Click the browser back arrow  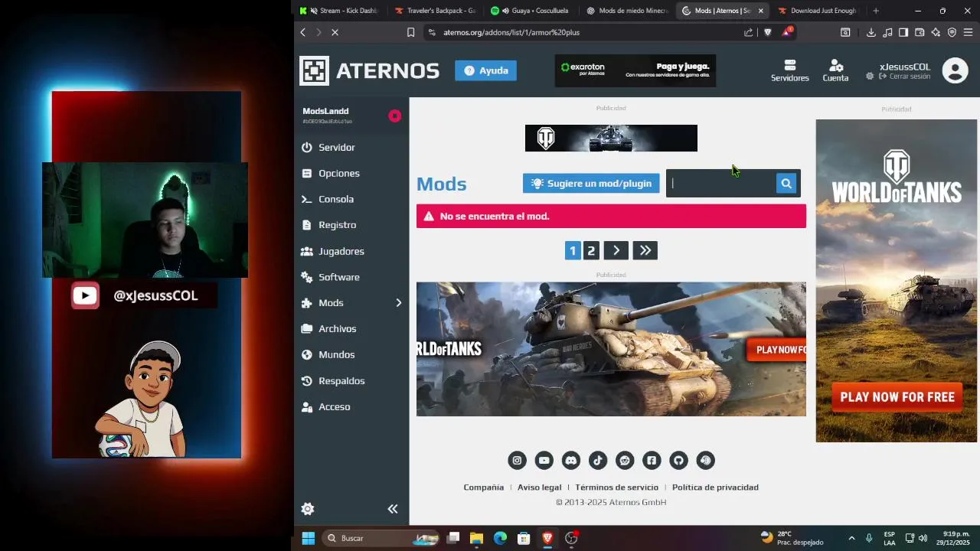(x=303, y=32)
